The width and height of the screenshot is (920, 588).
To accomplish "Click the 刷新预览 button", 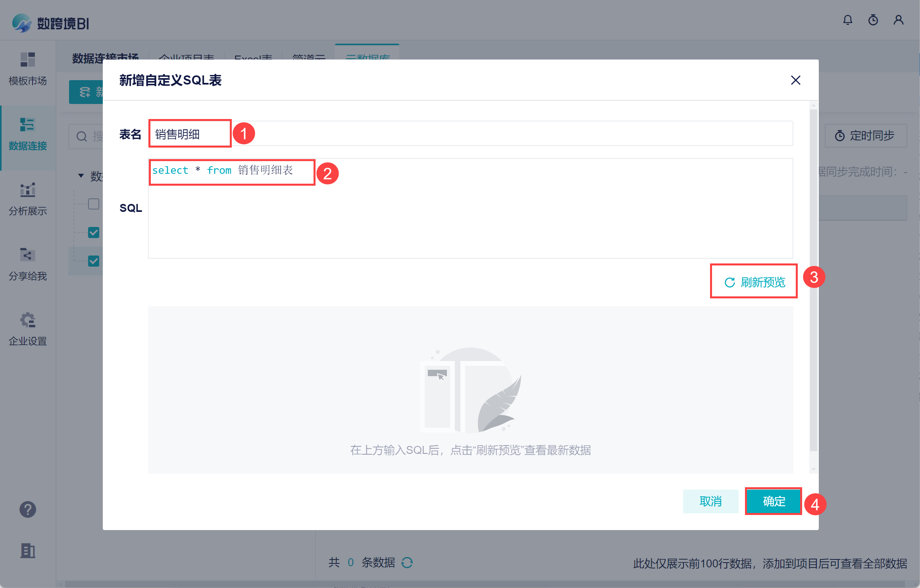I will [754, 282].
